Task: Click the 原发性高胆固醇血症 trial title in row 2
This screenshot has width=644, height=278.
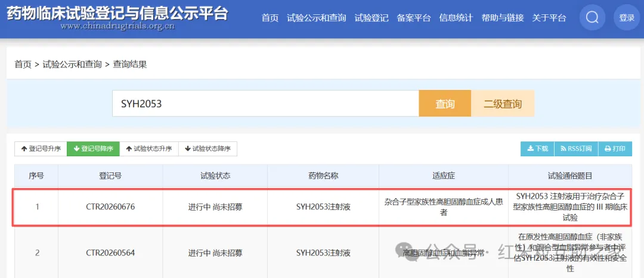Action: click(x=570, y=253)
